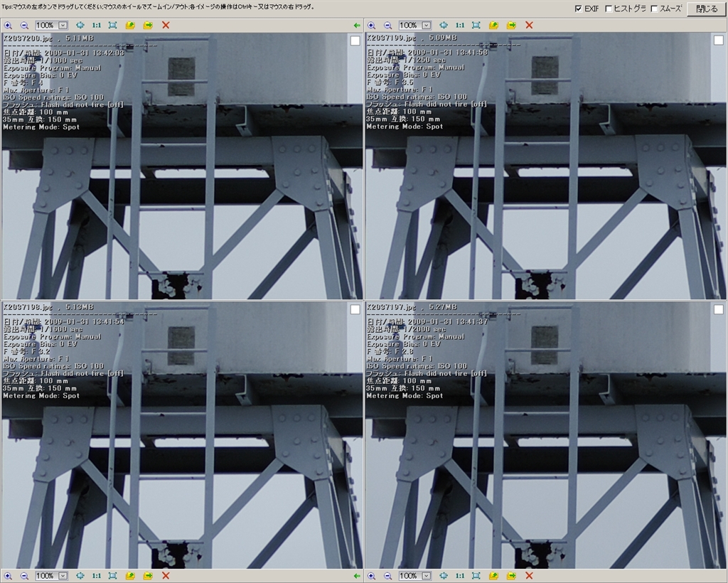Fit X2037198.jpg to its pane

[113, 576]
